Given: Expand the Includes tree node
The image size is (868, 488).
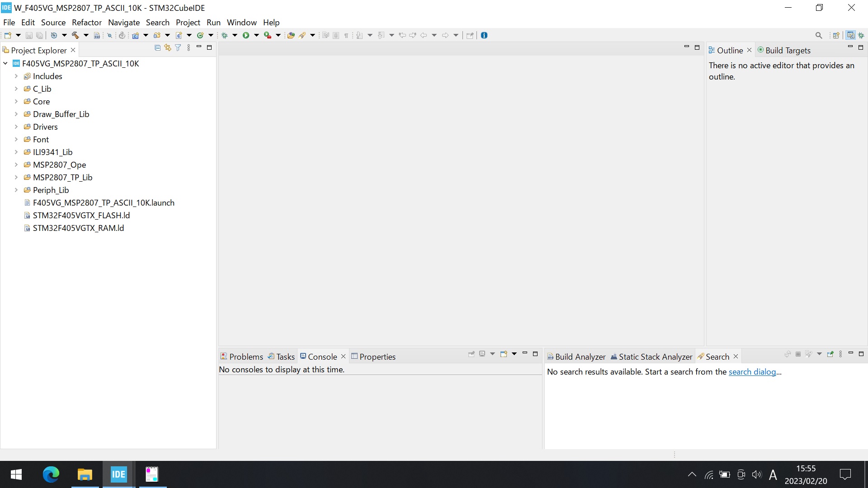Looking at the screenshot, I should (x=16, y=76).
